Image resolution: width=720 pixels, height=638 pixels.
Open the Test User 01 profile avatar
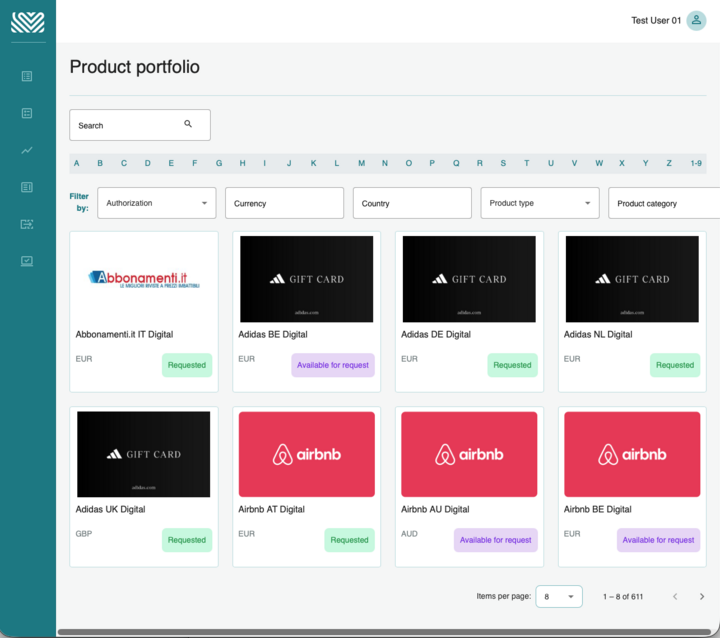pos(696,20)
